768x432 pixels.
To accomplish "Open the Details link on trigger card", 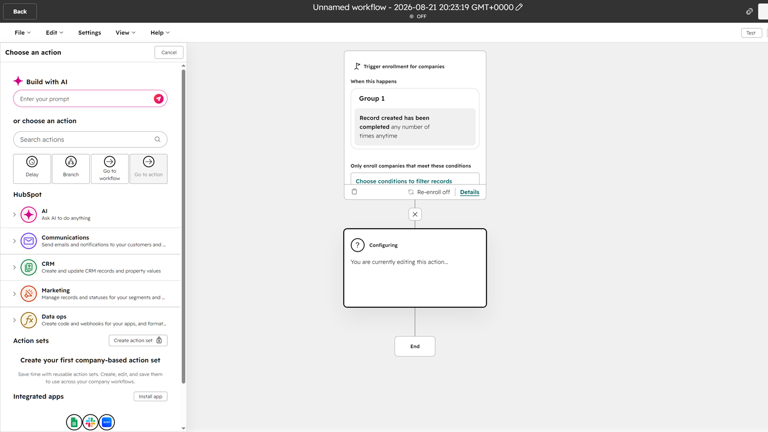I will (x=469, y=192).
